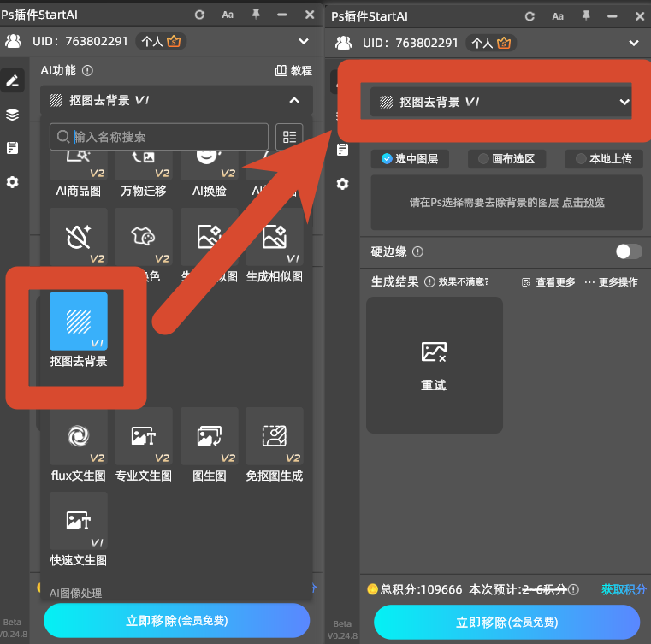
Task: Open the saved document sidebar icon in left panel
Action: [13, 148]
